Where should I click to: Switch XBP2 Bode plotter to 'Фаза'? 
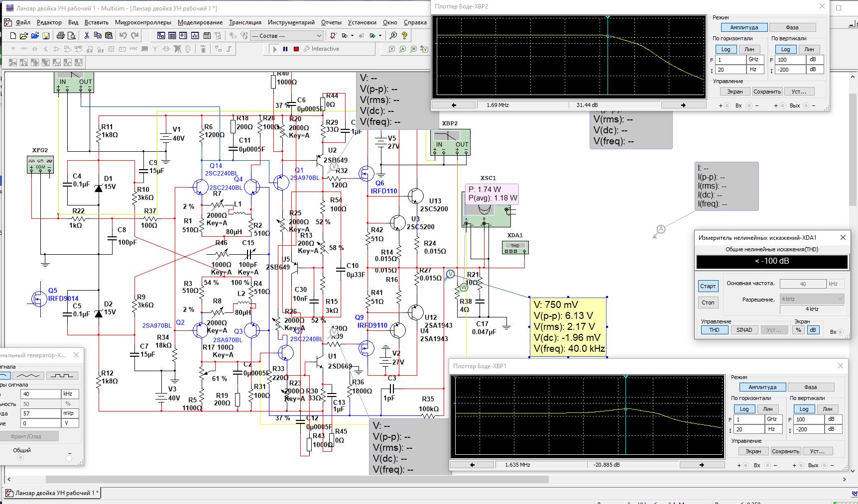(792, 27)
